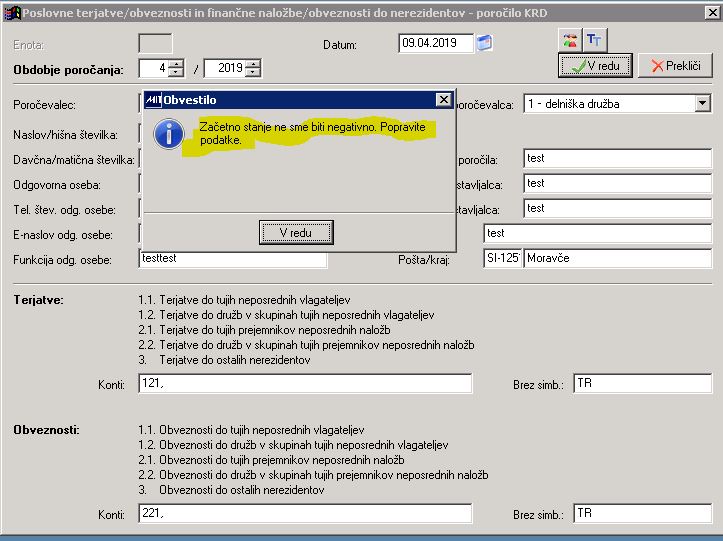The height and width of the screenshot is (541, 723).
Task: Click the Terjatve Brez simb. field with TR
Action: tap(643, 384)
